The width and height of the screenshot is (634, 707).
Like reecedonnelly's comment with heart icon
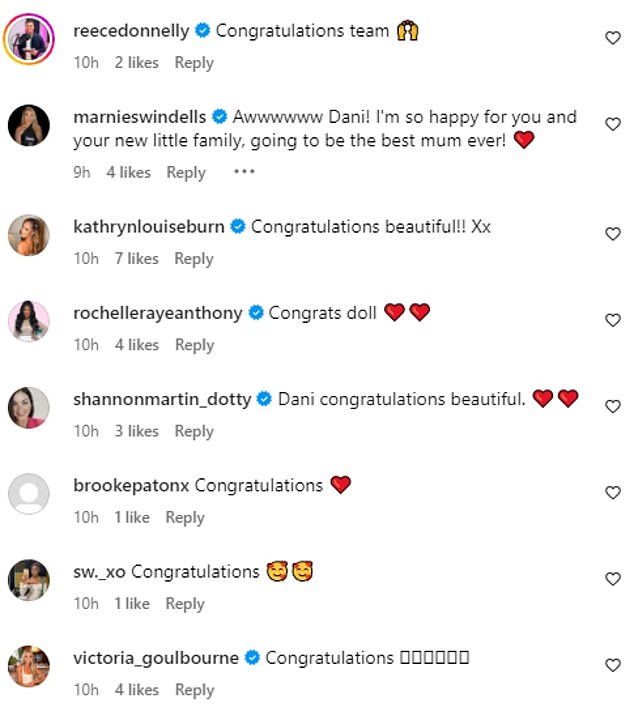coord(613,38)
